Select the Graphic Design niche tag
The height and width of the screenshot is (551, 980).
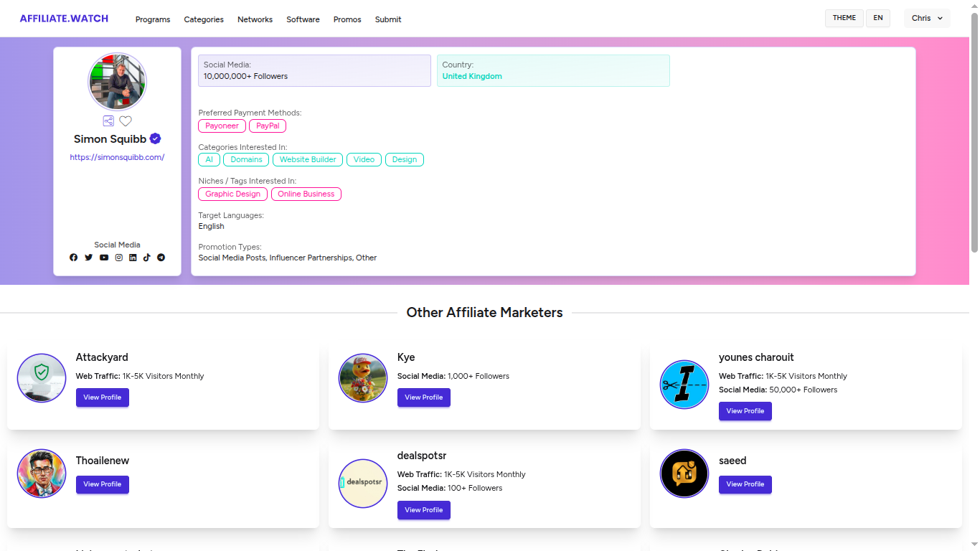(232, 194)
